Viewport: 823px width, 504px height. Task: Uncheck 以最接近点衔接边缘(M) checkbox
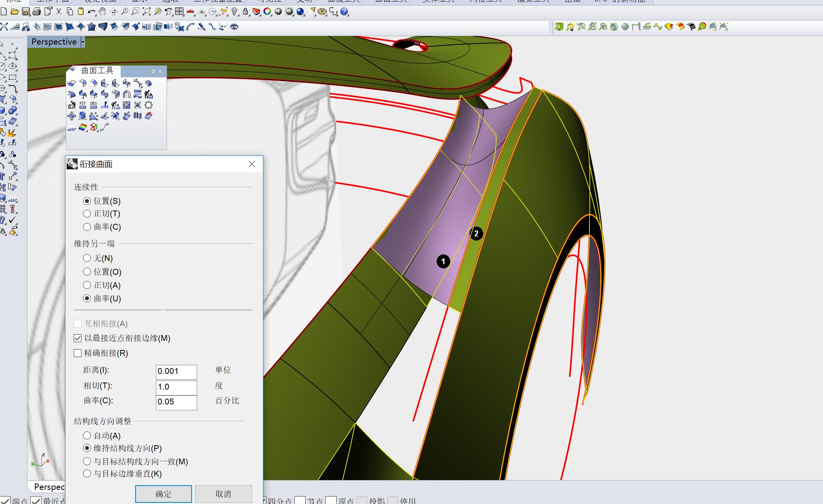pyautogui.click(x=78, y=338)
